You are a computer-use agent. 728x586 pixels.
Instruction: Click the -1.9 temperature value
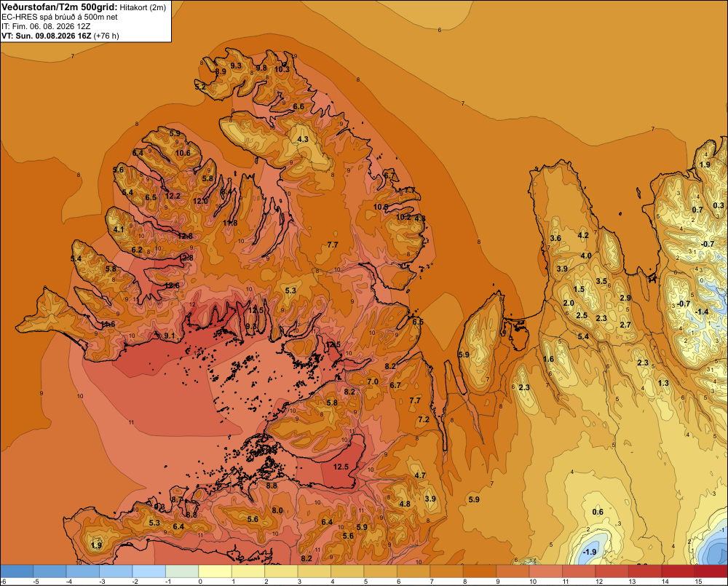pyautogui.click(x=589, y=552)
